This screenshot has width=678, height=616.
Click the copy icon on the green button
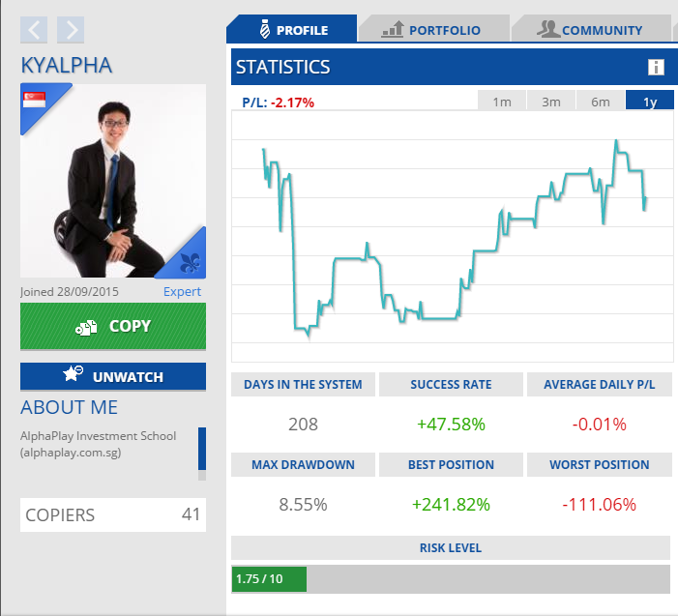click(x=87, y=327)
